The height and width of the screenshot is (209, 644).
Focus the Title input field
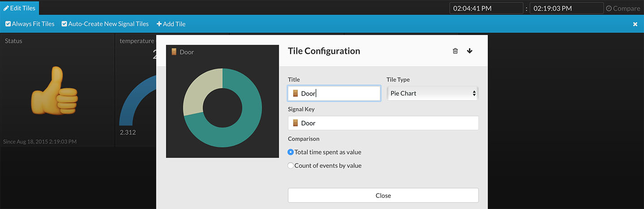click(341, 93)
